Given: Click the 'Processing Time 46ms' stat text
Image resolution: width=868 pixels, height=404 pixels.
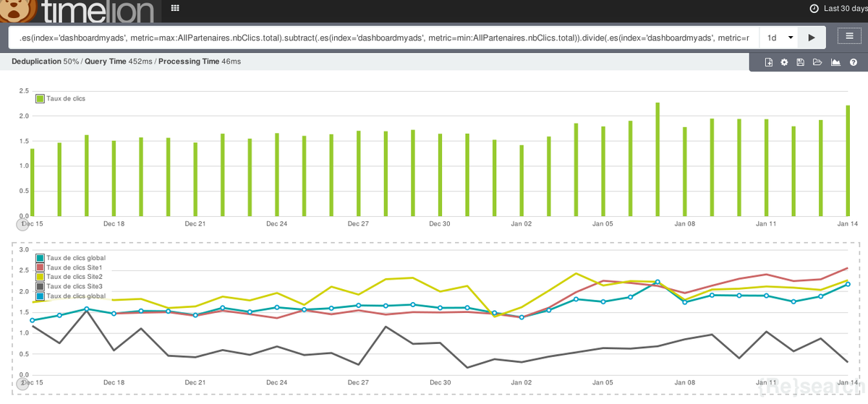Looking at the screenshot, I should coord(200,61).
